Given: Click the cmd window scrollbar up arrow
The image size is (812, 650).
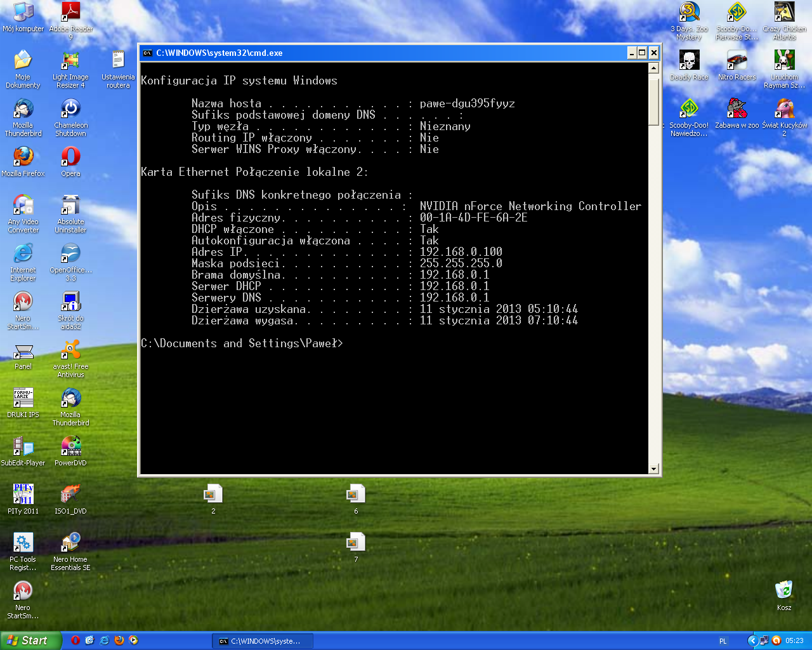Looking at the screenshot, I should 654,68.
